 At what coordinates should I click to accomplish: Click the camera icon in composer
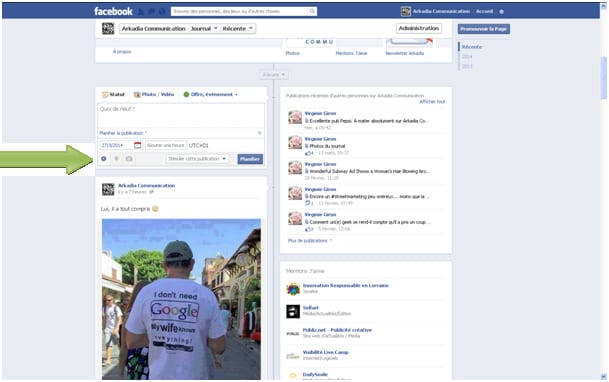coord(129,159)
